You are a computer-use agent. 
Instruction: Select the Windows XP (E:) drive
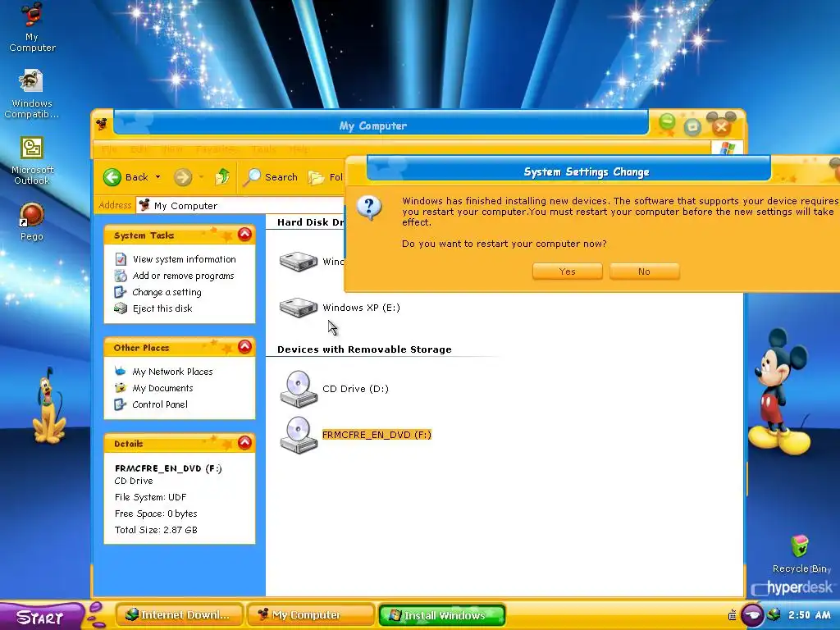[x=340, y=308]
